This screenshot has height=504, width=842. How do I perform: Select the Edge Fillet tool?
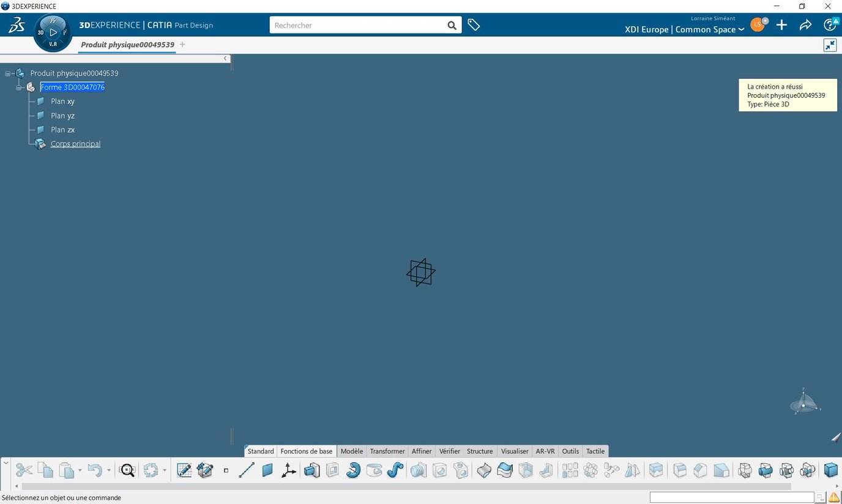tap(483, 470)
